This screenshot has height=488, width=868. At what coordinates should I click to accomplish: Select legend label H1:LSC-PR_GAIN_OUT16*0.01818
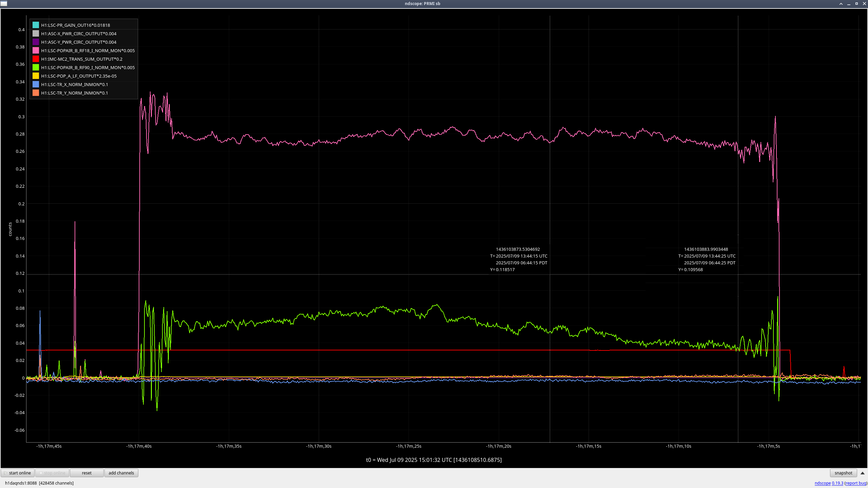[76, 25]
